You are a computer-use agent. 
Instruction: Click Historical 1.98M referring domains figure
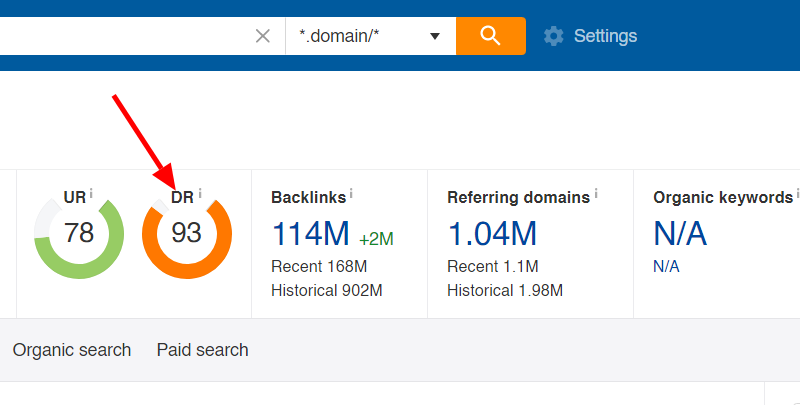click(505, 291)
